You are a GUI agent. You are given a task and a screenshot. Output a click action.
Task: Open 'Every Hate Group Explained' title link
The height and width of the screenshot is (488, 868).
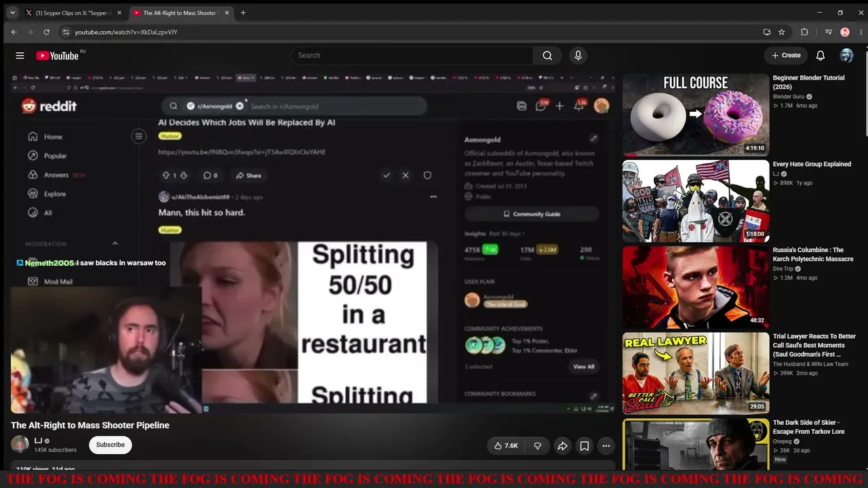[812, 164]
